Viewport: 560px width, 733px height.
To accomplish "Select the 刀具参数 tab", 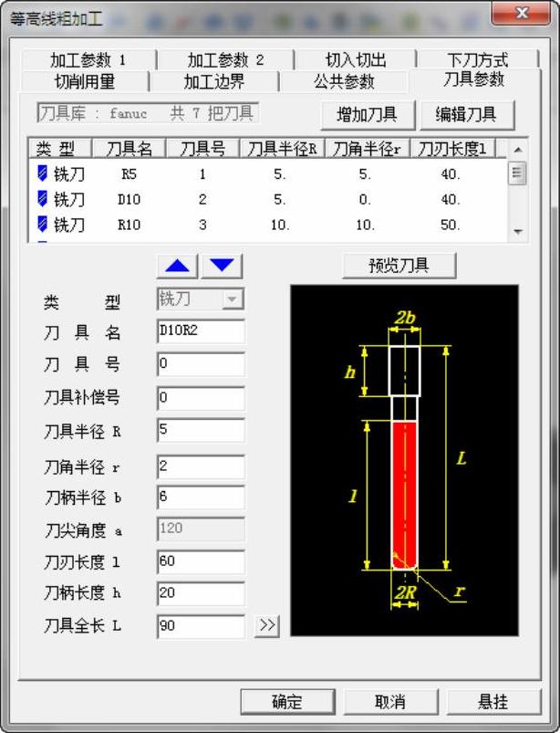I will (x=474, y=79).
